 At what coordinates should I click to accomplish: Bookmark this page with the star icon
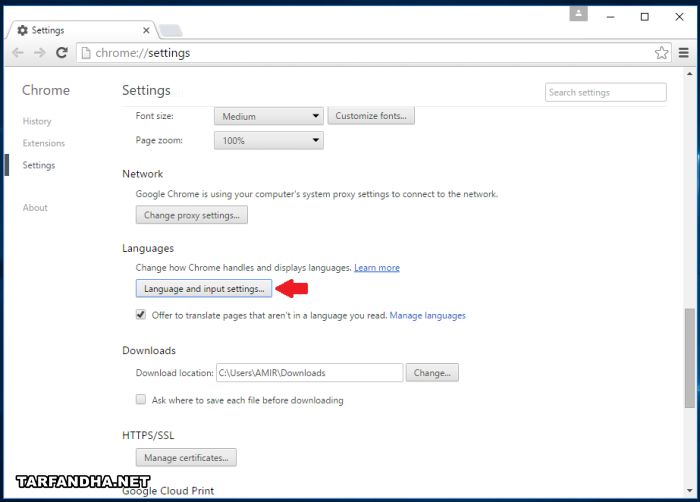(x=661, y=53)
